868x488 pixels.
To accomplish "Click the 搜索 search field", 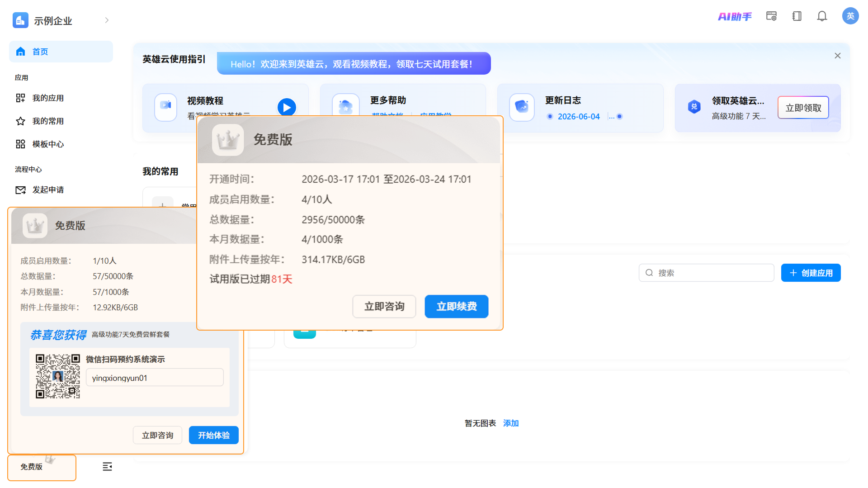I will [706, 273].
